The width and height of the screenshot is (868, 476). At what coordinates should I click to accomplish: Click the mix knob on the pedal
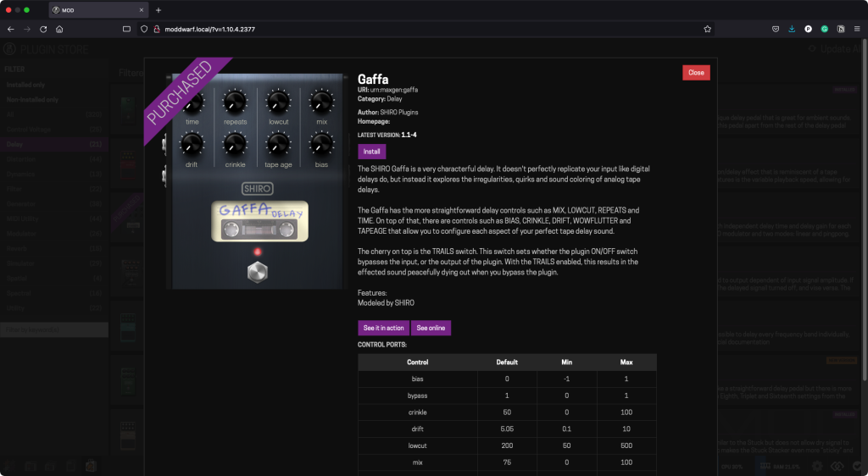click(x=321, y=103)
